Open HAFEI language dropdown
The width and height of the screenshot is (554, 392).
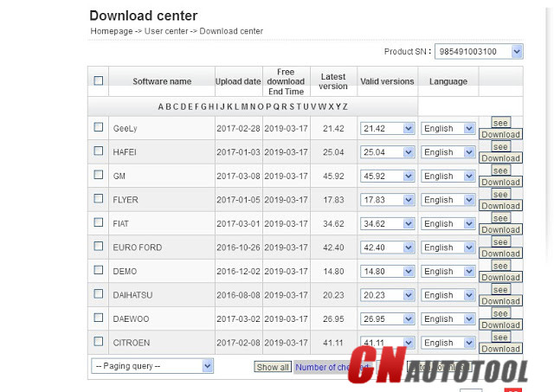(x=448, y=152)
